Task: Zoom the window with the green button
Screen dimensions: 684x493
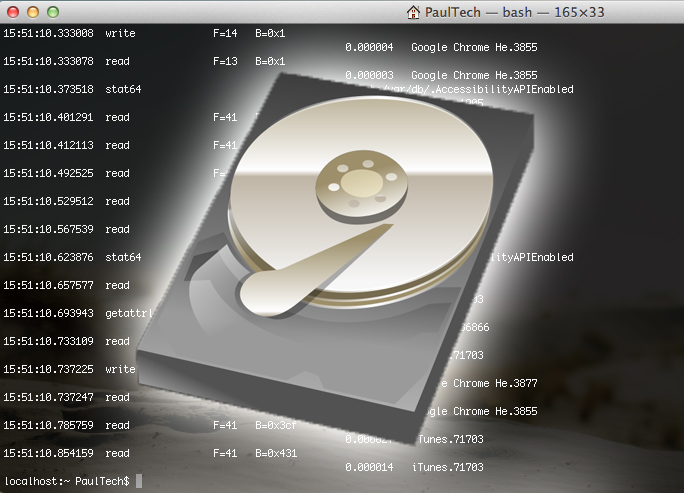Action: pyautogui.click(x=52, y=12)
